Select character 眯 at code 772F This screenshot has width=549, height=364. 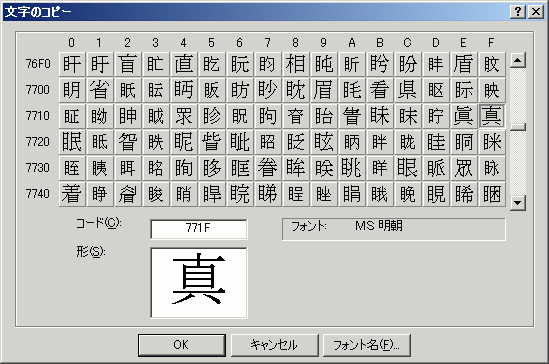point(492,142)
